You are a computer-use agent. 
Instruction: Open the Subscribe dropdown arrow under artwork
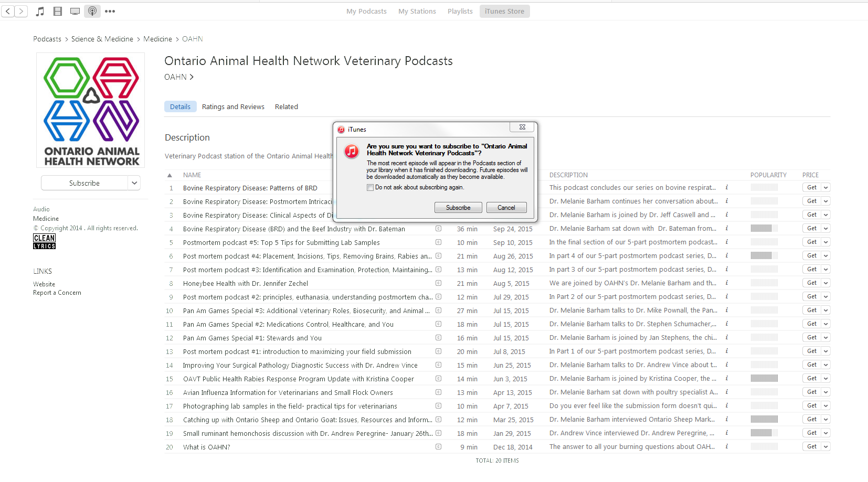point(134,183)
